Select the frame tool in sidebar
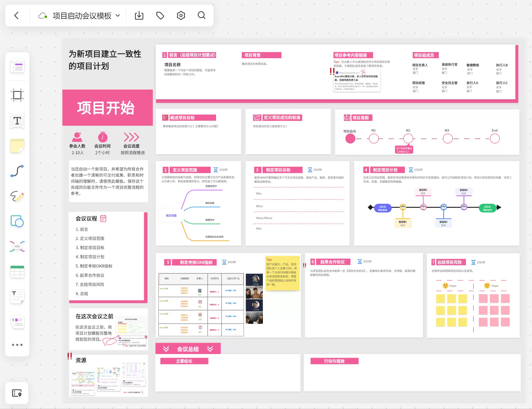This screenshot has width=532, height=409. pyautogui.click(x=17, y=95)
